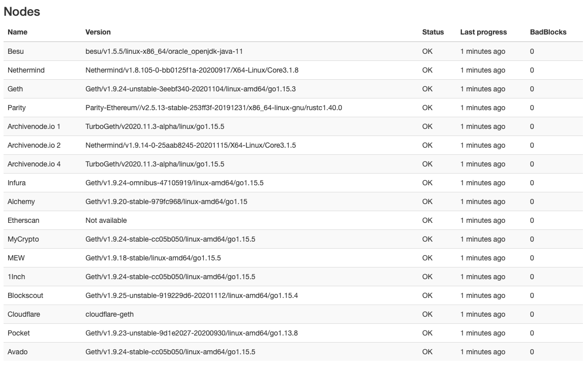This screenshot has height=369, width=588.
Task: Click the Geth/v1.9.25-unstable version string
Action: [x=192, y=295]
